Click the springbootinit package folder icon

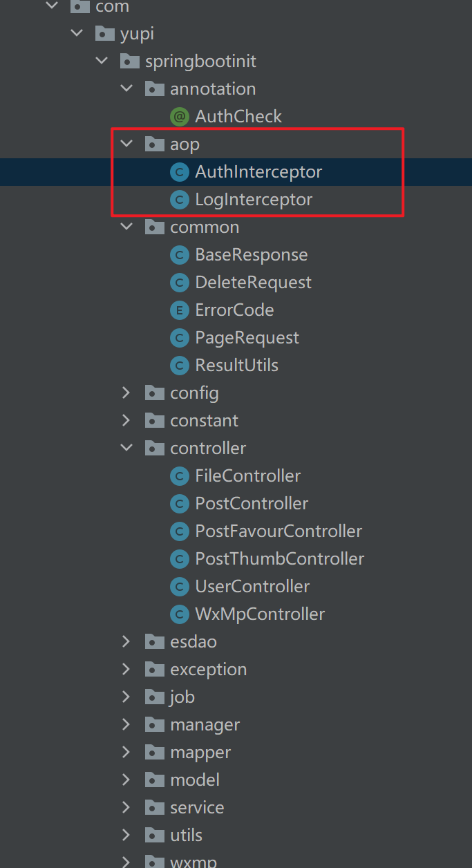click(x=129, y=62)
